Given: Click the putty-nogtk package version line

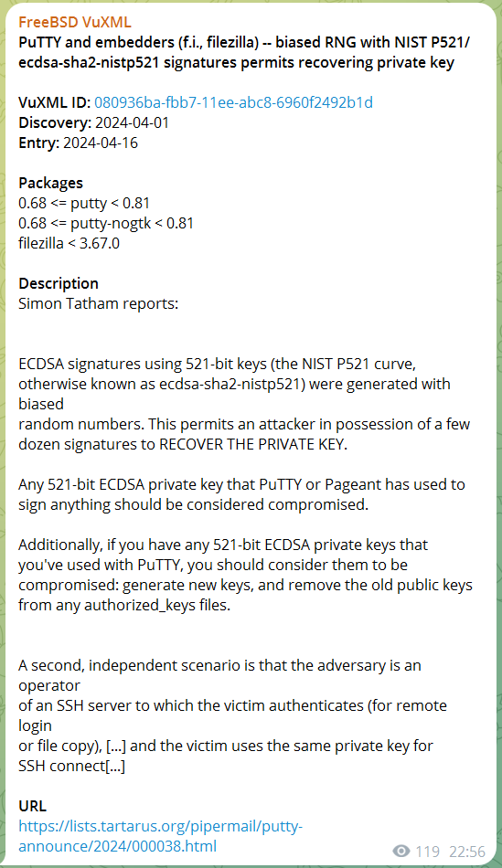Looking at the screenshot, I should point(106,223).
